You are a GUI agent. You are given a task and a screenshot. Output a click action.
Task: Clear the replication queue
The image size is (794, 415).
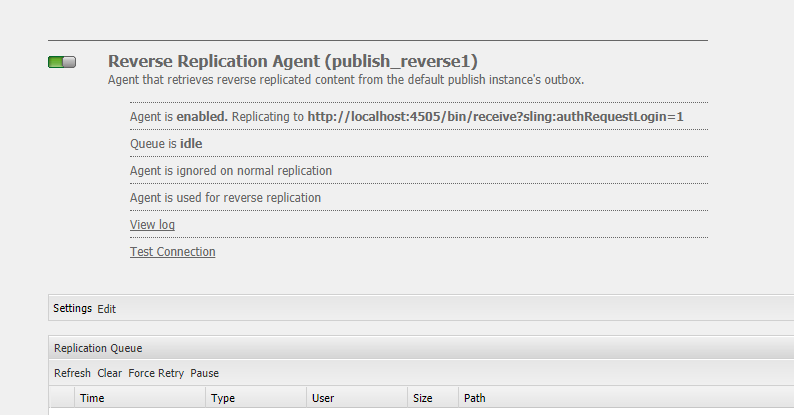(109, 373)
